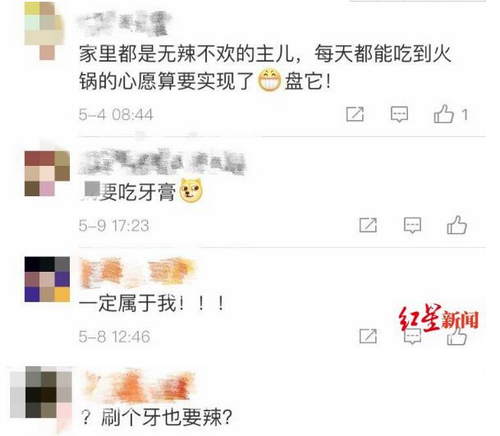
Task: Click the 5-9 17:23 timestamp
Action: (x=114, y=226)
